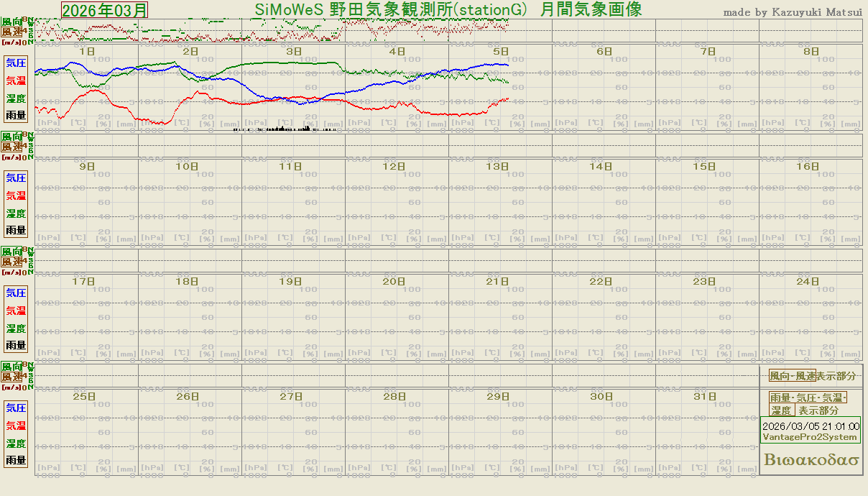Select the green 湿度 legend in the top row

point(16,98)
